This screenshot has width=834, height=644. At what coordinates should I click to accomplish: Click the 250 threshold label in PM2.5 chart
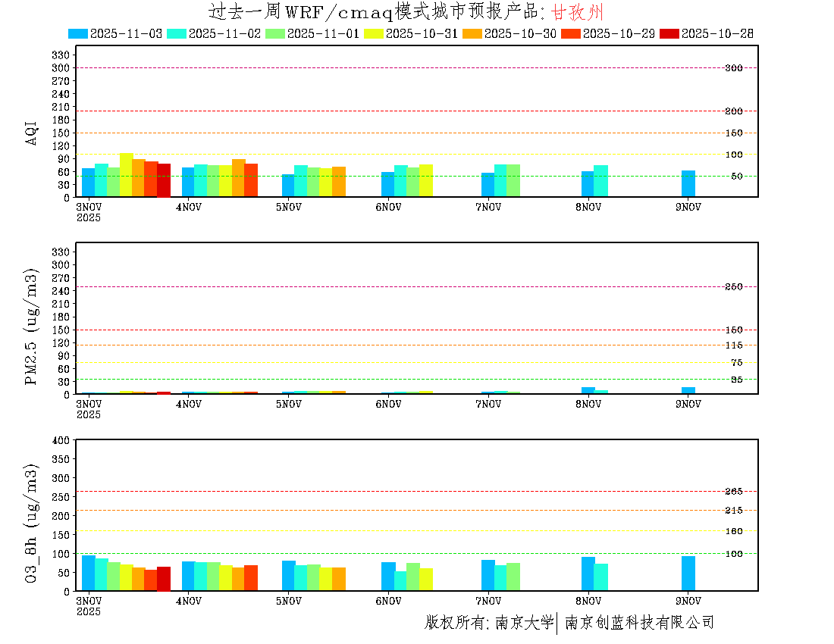[733, 286]
